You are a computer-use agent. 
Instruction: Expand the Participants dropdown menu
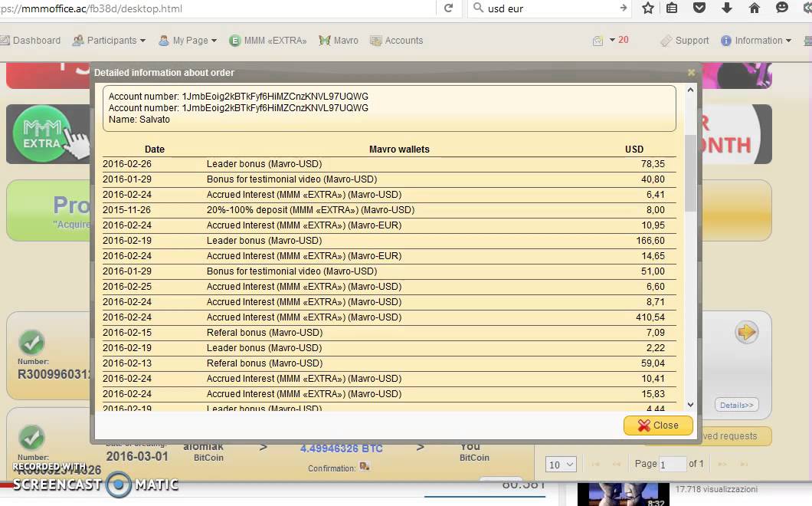[110, 41]
